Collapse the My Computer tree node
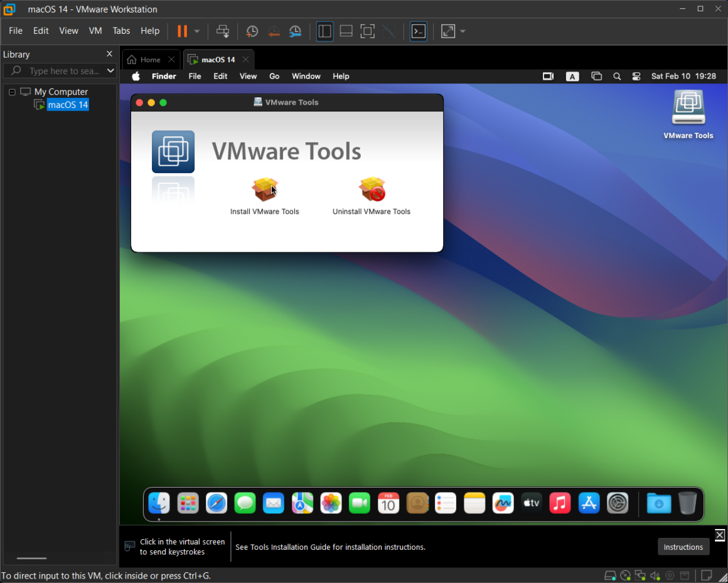728x583 pixels. tap(12, 92)
